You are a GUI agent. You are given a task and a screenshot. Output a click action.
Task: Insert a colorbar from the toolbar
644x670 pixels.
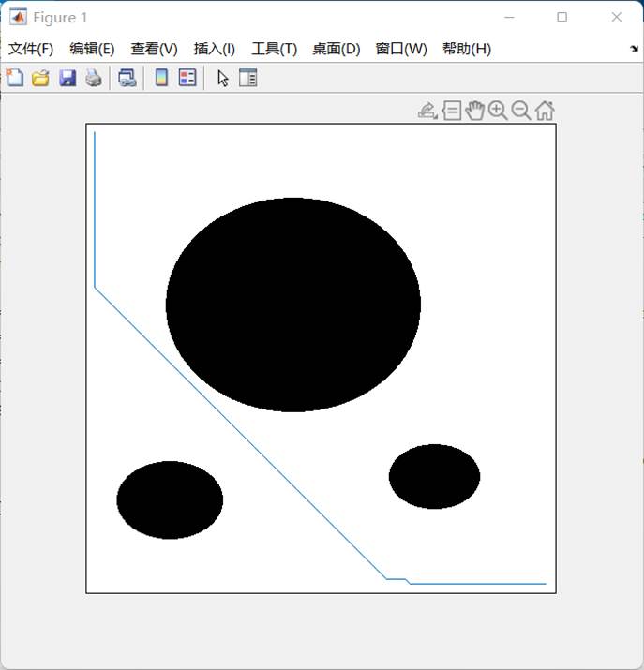pos(161,79)
